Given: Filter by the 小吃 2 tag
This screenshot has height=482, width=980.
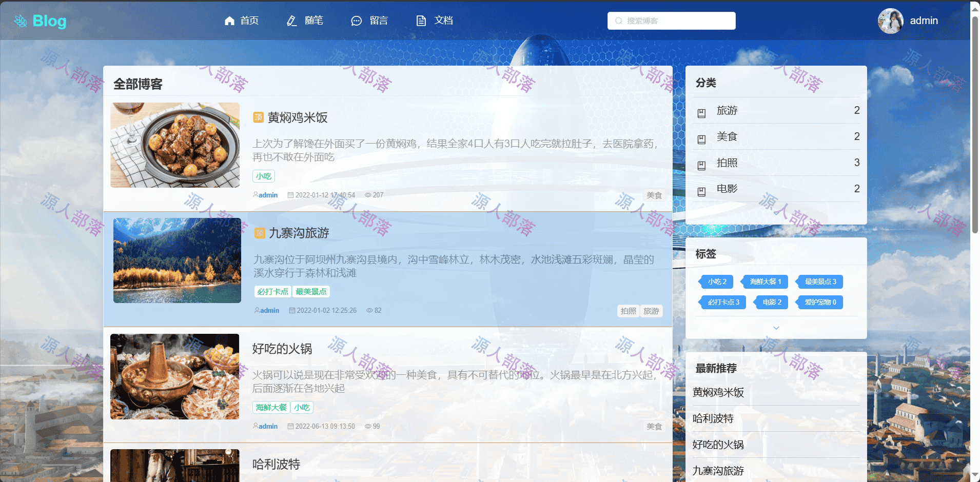Looking at the screenshot, I should pos(716,282).
